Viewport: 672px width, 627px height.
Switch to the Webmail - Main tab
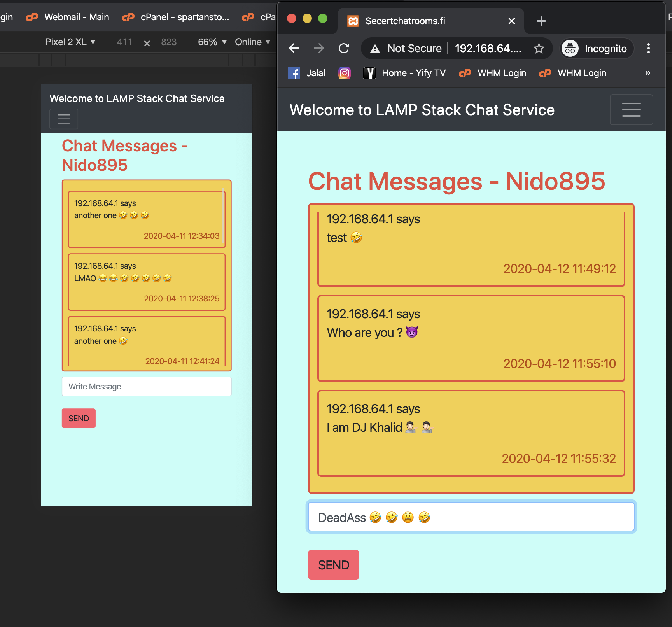tap(68, 17)
